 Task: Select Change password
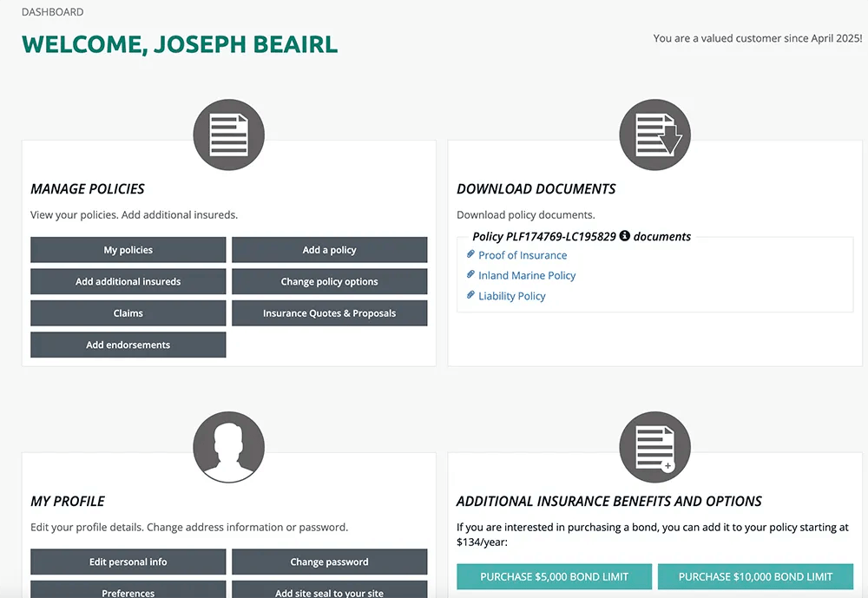[x=329, y=562]
